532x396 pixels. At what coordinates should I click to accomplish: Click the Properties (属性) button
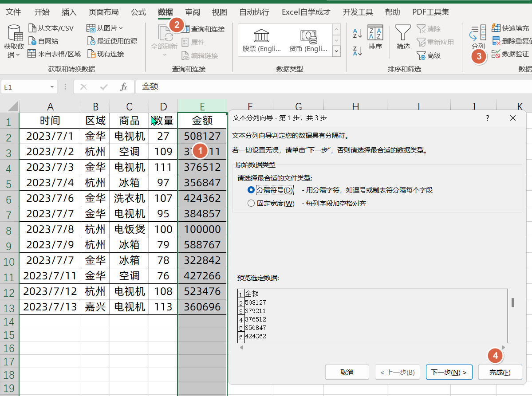(193, 43)
